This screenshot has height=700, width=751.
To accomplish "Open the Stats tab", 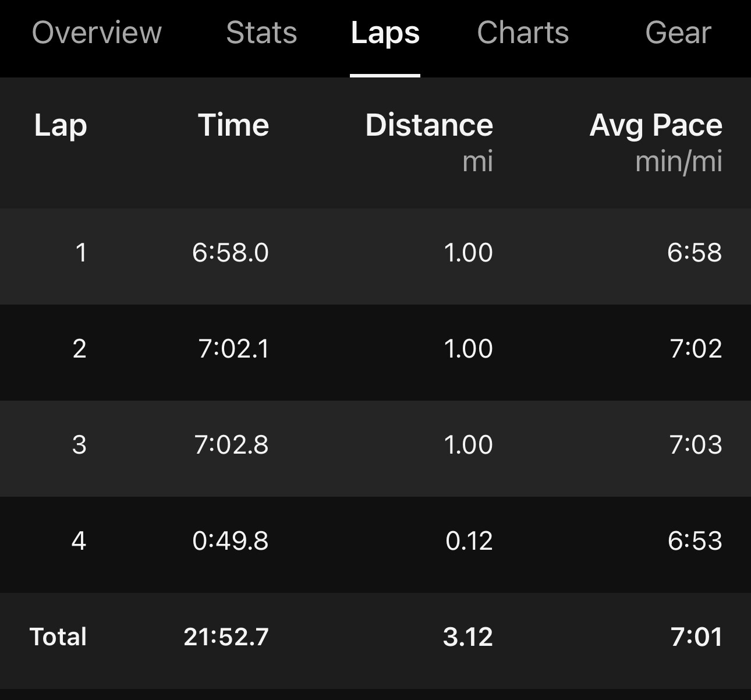I will pos(261,33).
